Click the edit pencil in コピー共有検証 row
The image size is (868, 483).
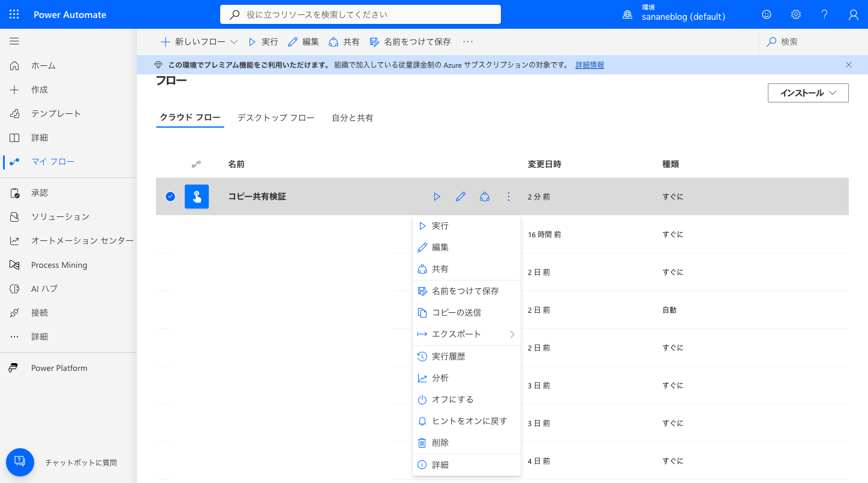[461, 197]
